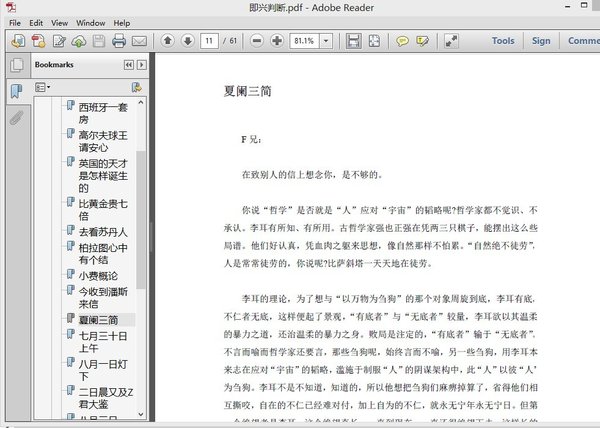The image size is (600, 428).
Task: Select bookmark 今收到潘斯来信
Action: [103, 298]
